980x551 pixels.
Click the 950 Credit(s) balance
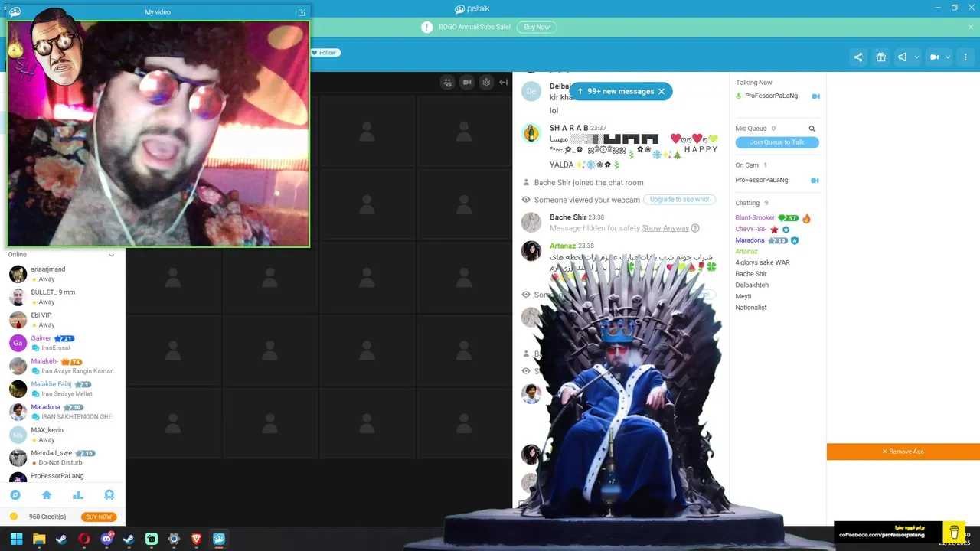tap(47, 517)
